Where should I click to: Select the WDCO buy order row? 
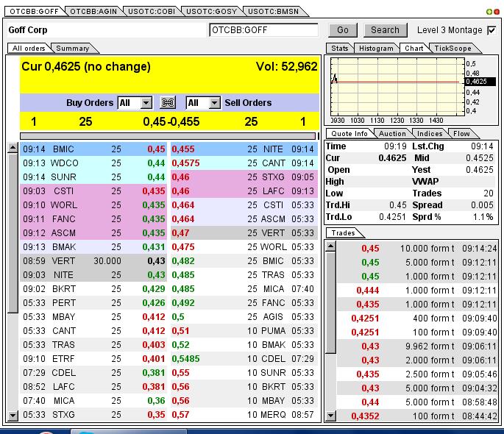point(93,163)
